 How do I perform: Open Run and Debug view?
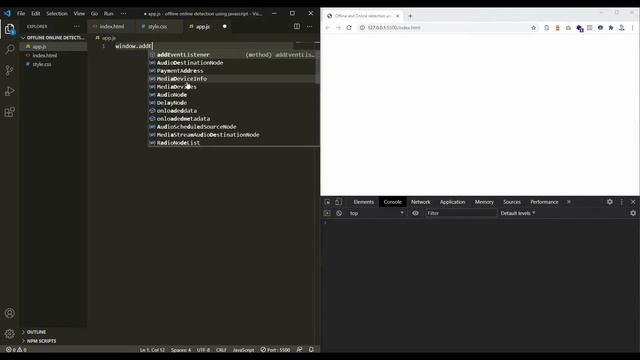pos(9,91)
